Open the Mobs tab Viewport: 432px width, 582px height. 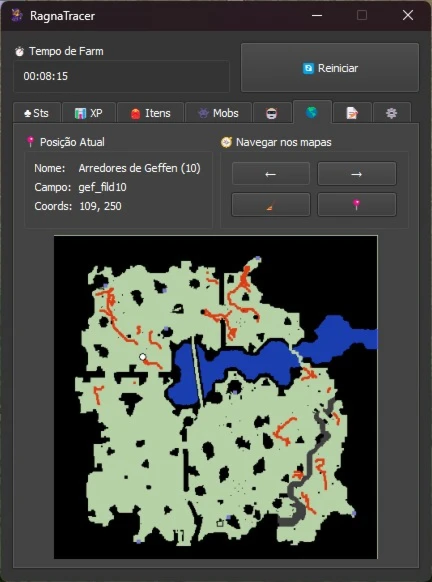pyautogui.click(x=218, y=113)
